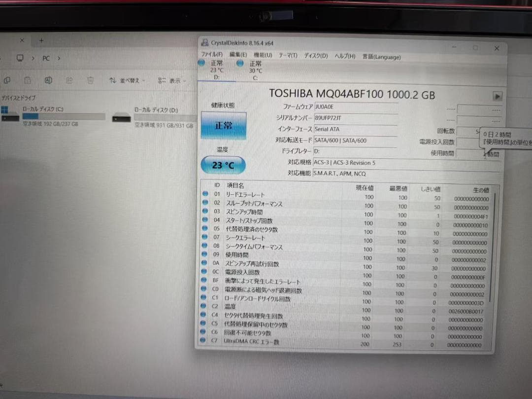Click the Share icon in Explorer's toolbar

(70, 80)
